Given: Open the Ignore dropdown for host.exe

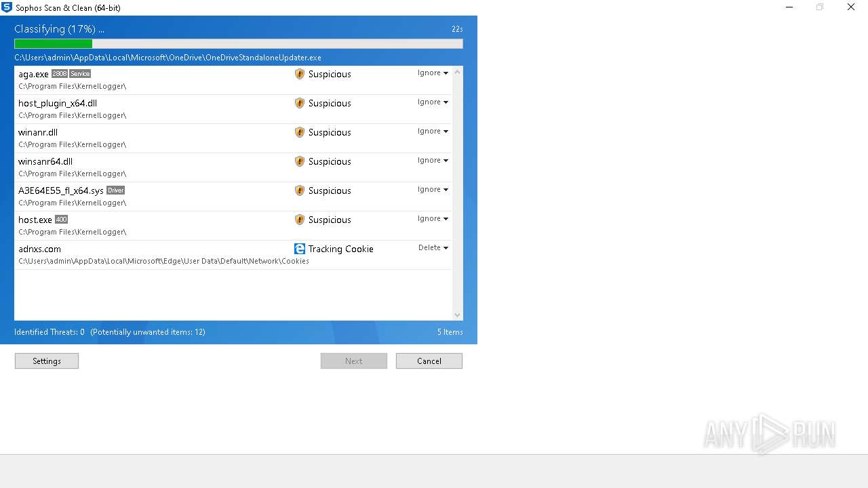Looking at the screenshot, I should click(433, 219).
